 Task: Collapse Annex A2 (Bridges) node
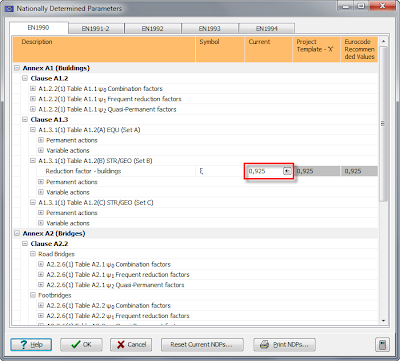(x=17, y=233)
